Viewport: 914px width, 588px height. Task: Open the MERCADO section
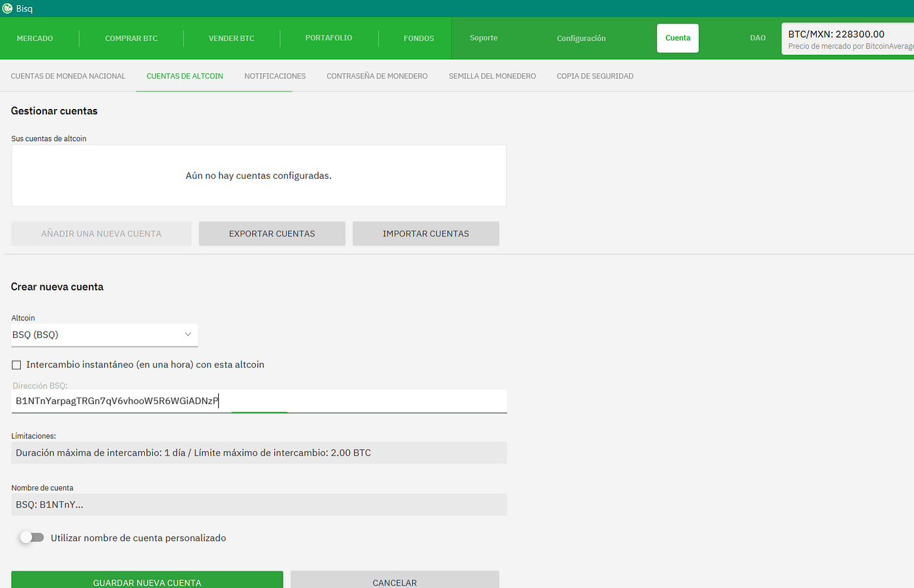coord(35,39)
